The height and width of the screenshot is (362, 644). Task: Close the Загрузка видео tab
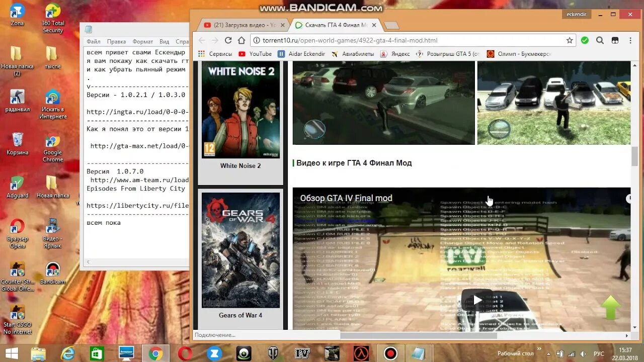pyautogui.click(x=283, y=25)
